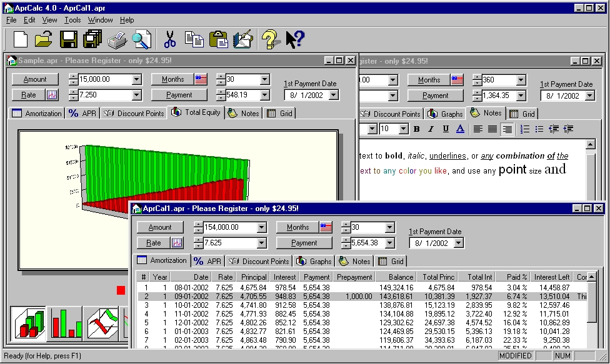
Task: Open font size dropdown showing 10
Action: coord(403,129)
